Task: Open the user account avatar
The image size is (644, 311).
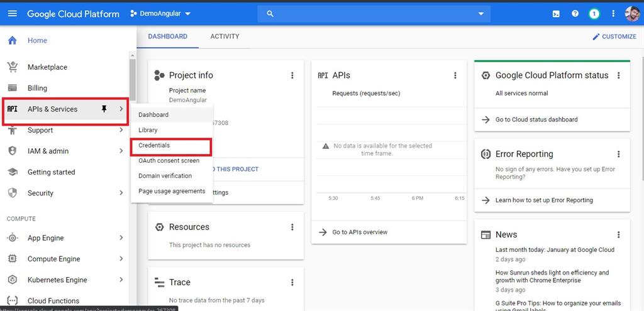Action: [x=633, y=14]
